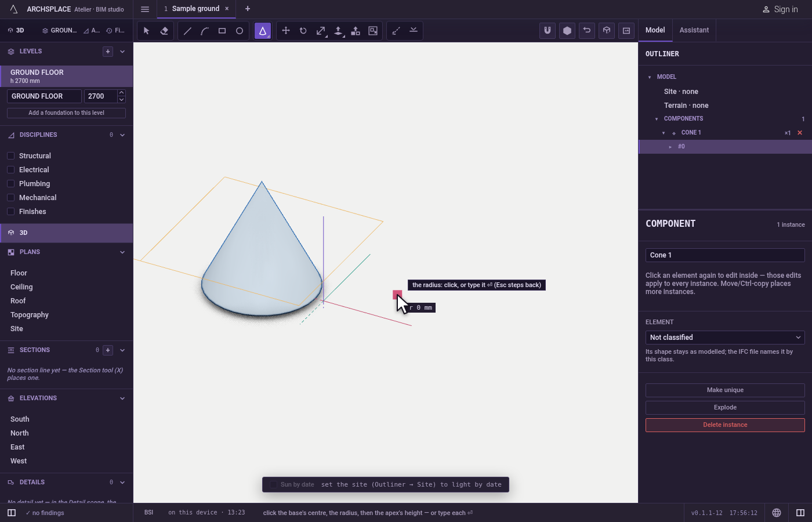
Task: Select the Circle tool
Action: click(x=240, y=31)
